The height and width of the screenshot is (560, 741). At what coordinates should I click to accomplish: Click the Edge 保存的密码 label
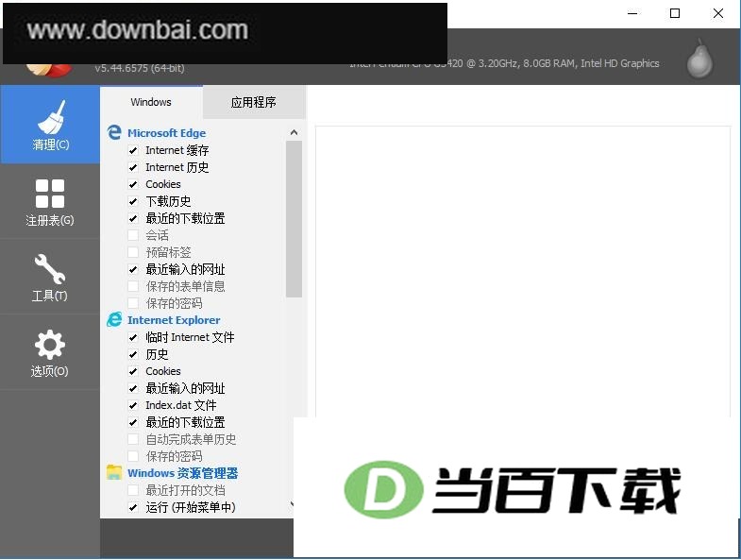tap(174, 303)
